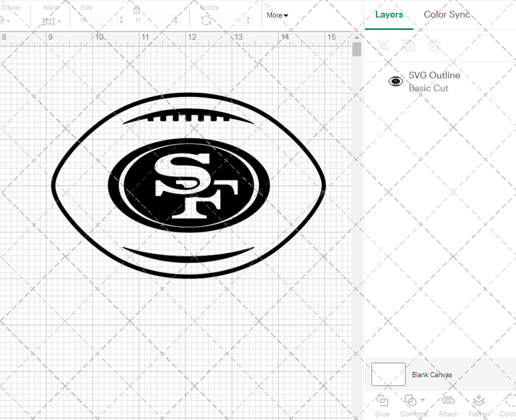Click the Basic Cut operation label
Image resolution: width=516 pixels, height=420 pixels.
coord(428,88)
